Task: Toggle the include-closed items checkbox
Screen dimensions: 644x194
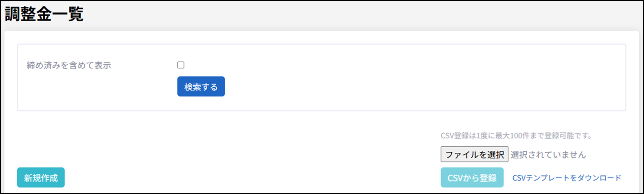Action: coord(181,65)
